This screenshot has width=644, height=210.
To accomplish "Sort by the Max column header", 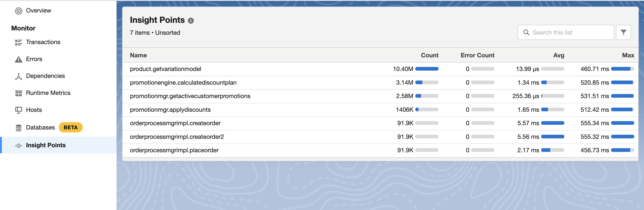I will [628, 55].
